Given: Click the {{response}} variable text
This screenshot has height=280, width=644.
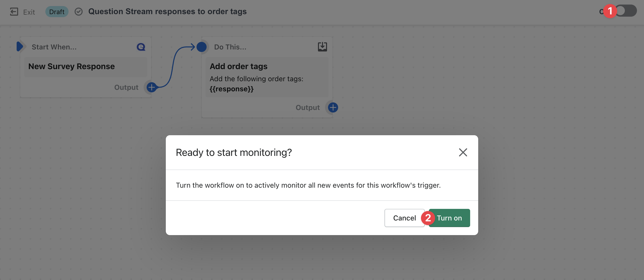Looking at the screenshot, I should click(x=232, y=89).
